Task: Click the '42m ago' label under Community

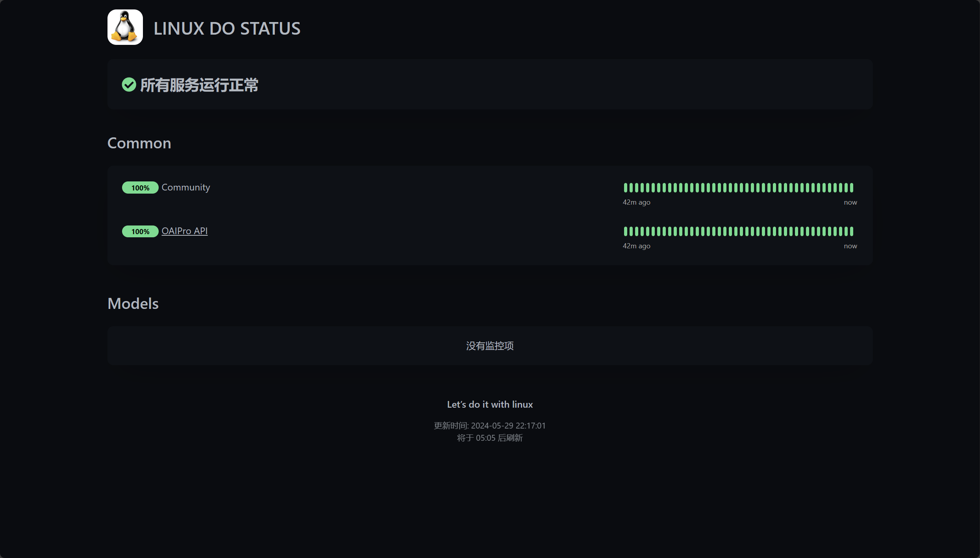Action: (x=636, y=202)
